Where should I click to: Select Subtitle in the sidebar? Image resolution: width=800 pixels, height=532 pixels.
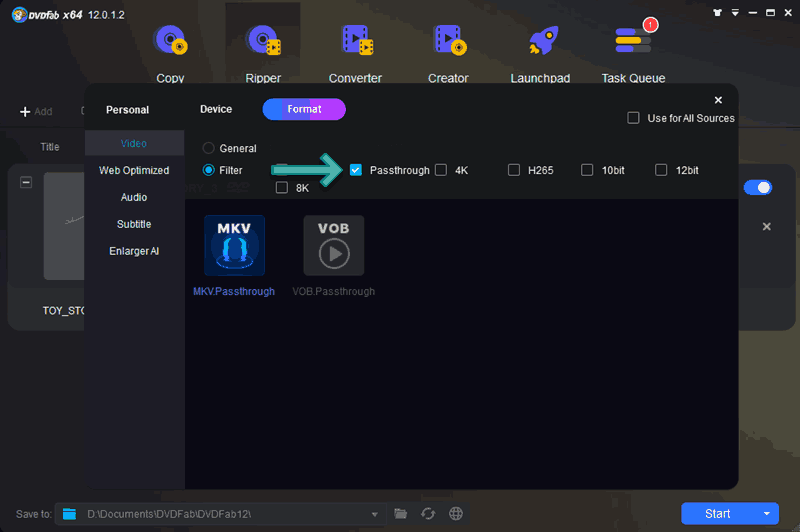tap(134, 224)
